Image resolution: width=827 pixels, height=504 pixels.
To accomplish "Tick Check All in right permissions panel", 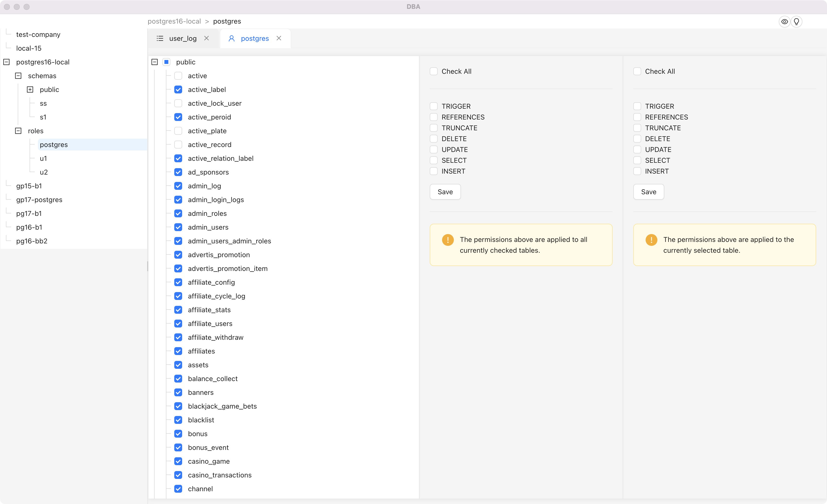I will coord(637,72).
